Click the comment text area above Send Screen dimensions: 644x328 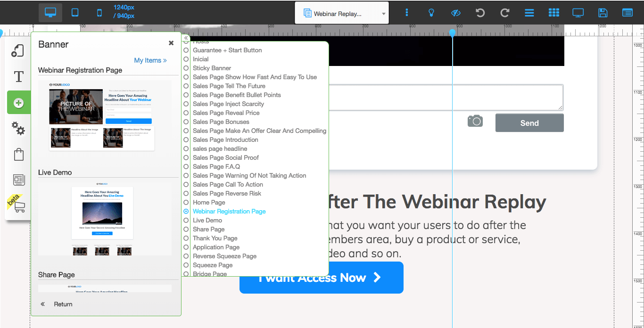click(446, 98)
